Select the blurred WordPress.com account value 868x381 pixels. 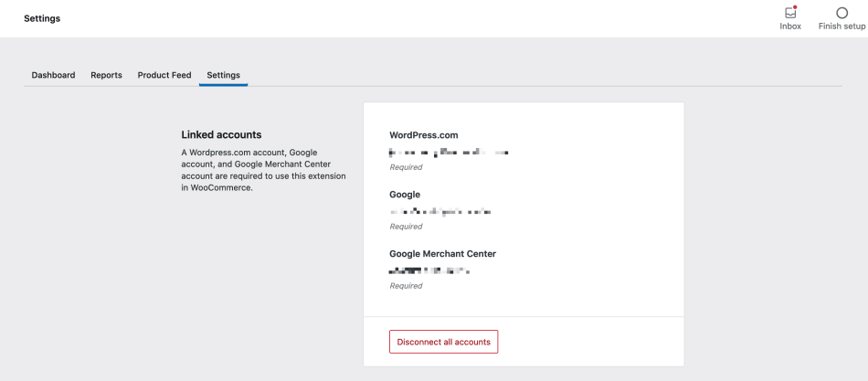click(448, 152)
